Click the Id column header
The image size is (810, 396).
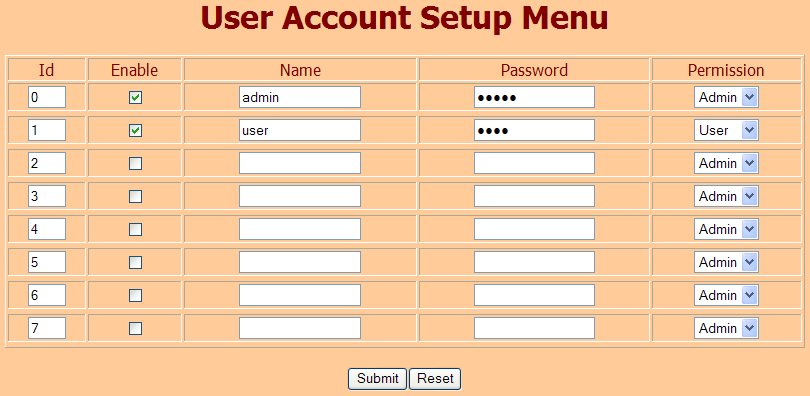[46, 70]
